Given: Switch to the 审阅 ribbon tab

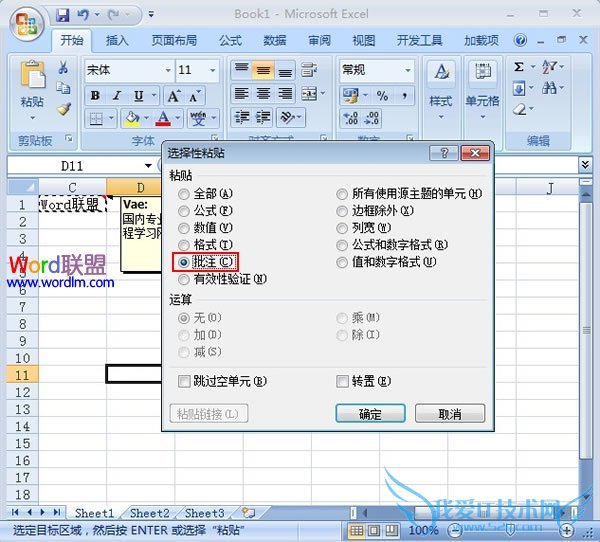Looking at the screenshot, I should coord(320,40).
